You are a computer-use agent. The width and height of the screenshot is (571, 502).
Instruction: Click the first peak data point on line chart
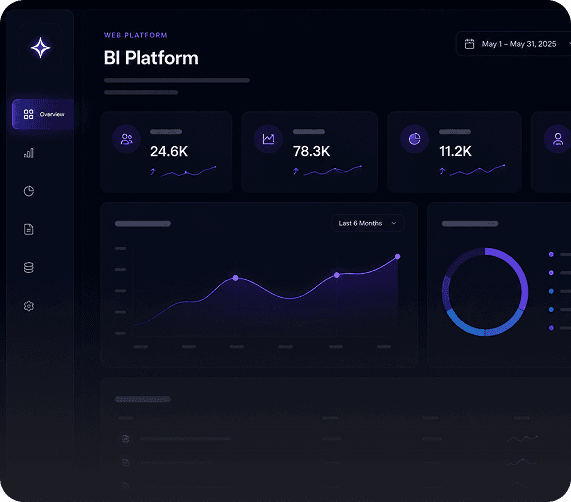pos(236,278)
